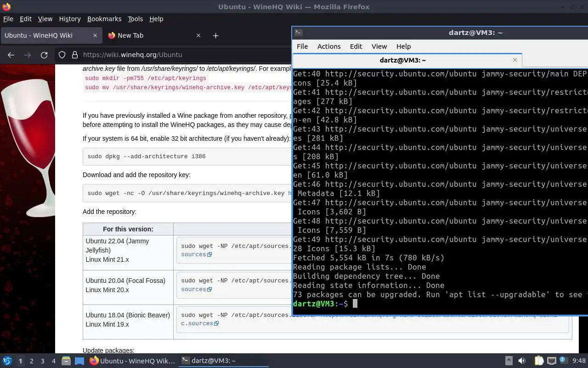Open terminal File menu
Image resolution: width=588 pixels, height=368 pixels.
coord(302,46)
